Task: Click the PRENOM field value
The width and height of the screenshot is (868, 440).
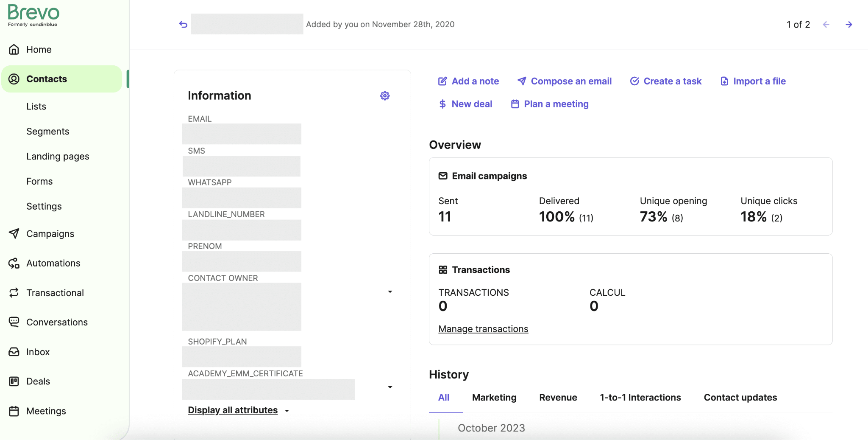Action: tap(242, 261)
